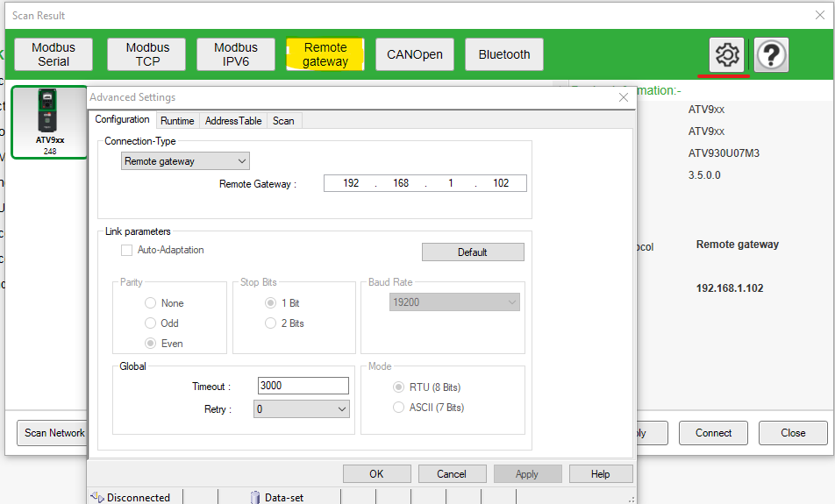
Task: Click the Default link parameters button
Action: (x=473, y=252)
